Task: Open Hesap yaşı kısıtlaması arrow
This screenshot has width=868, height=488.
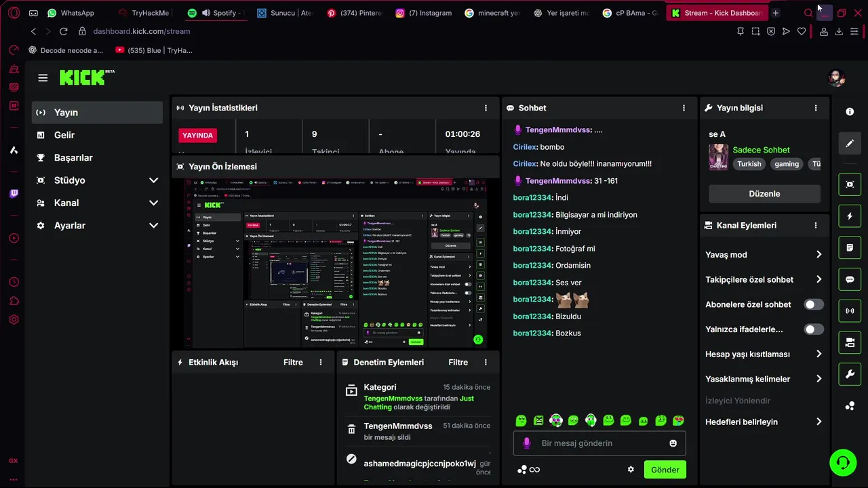Action: tap(818, 354)
